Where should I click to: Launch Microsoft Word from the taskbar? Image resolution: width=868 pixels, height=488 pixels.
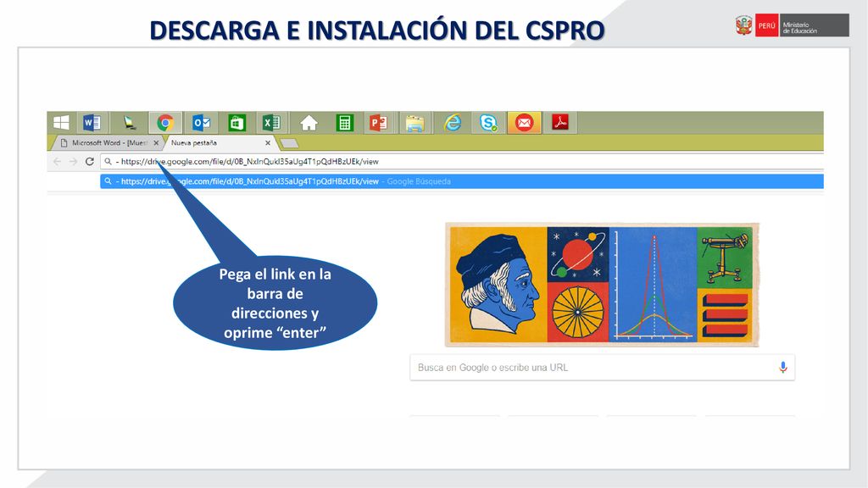coord(92,122)
